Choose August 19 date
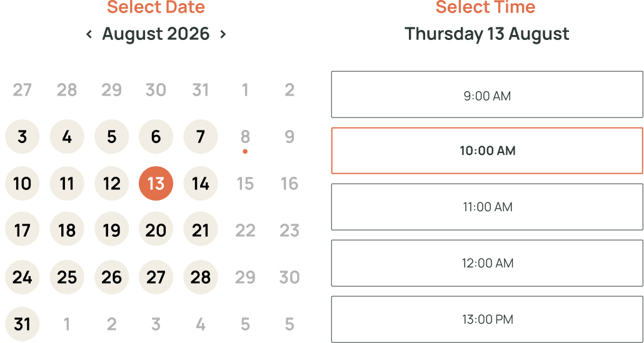644x343 pixels. coord(112,230)
